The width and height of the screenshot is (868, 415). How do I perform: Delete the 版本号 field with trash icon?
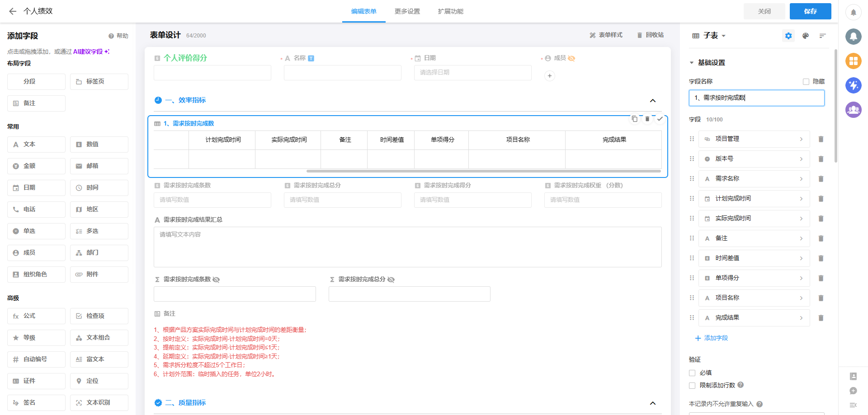(821, 159)
